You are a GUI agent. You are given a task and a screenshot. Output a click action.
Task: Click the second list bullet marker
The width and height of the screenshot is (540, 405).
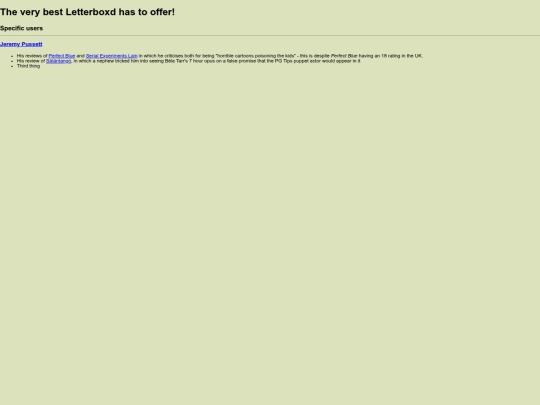pyautogui.click(x=12, y=61)
